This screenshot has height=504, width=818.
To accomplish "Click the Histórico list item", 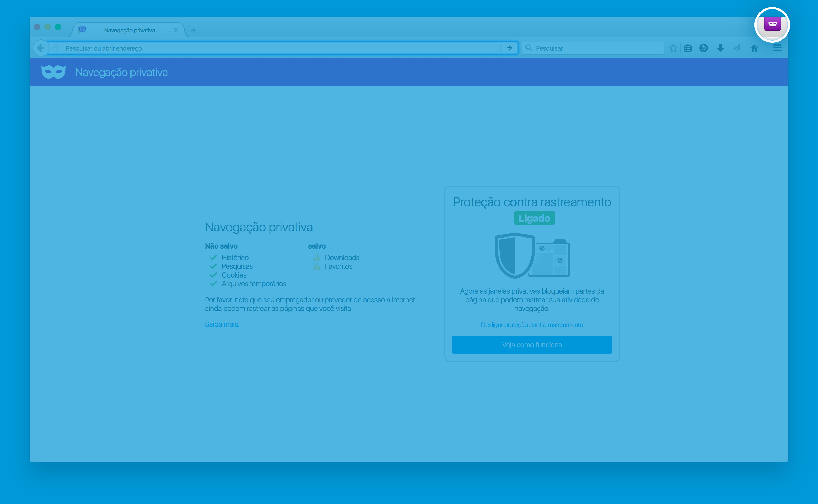I will pyautogui.click(x=235, y=257).
